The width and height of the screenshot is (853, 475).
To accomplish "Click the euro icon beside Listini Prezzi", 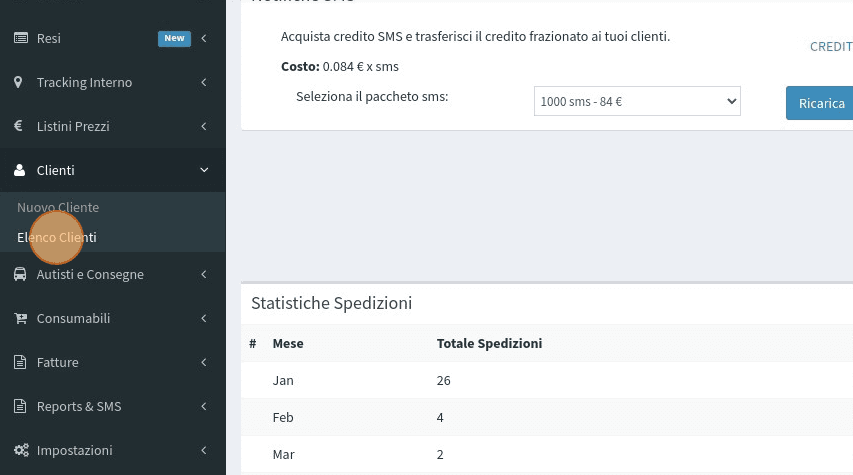I will (x=18, y=126).
